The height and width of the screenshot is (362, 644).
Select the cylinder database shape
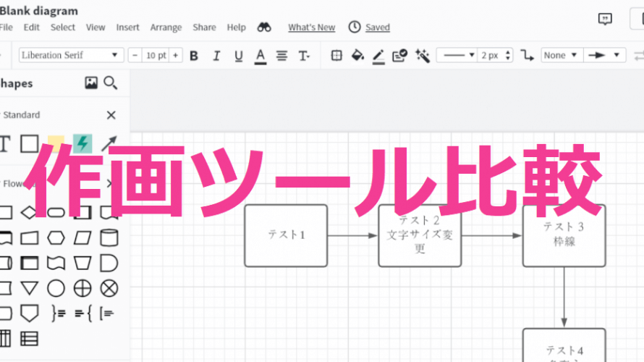(109, 238)
